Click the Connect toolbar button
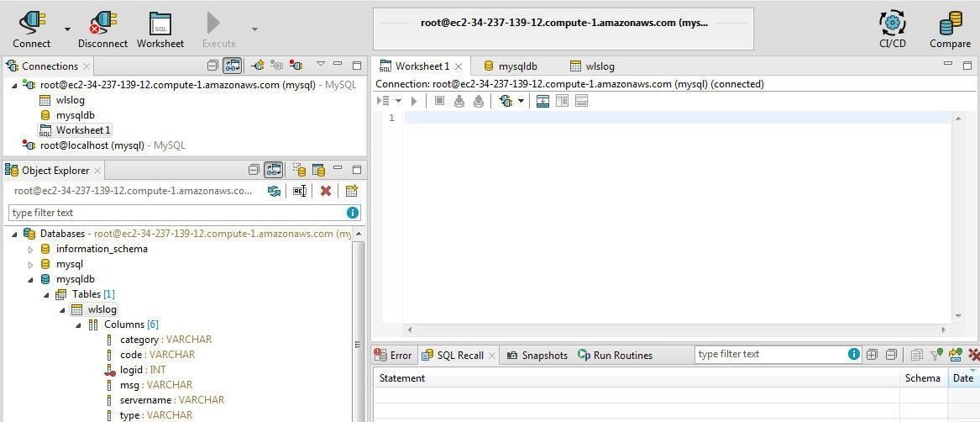Viewport: 980px width, 422px height. click(32, 30)
